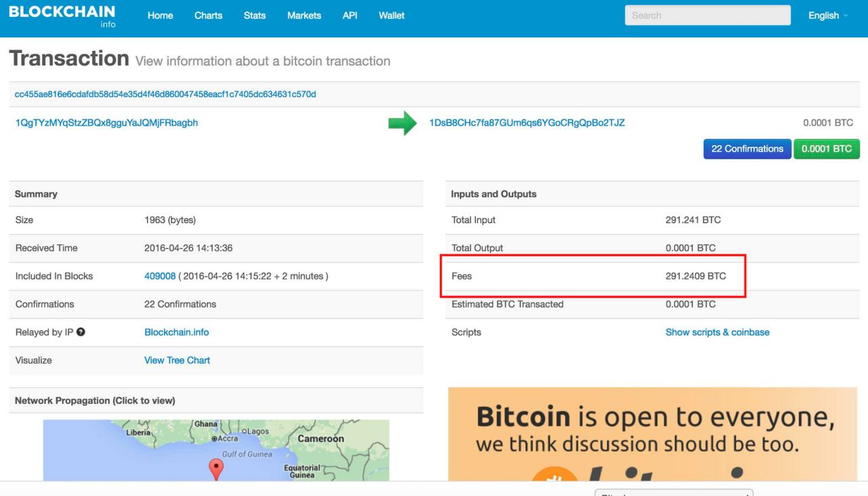Click the green transaction arrow icon
The image size is (868, 496).
click(x=402, y=123)
